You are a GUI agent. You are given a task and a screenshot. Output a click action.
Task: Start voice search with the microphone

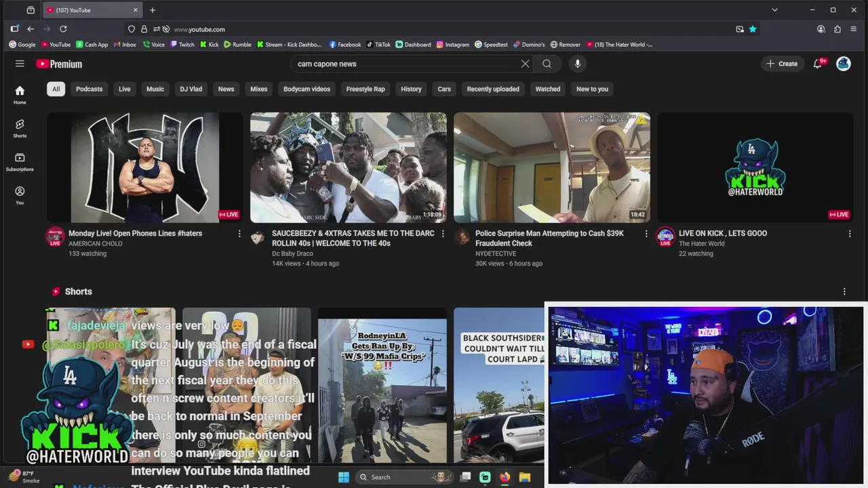coord(578,64)
